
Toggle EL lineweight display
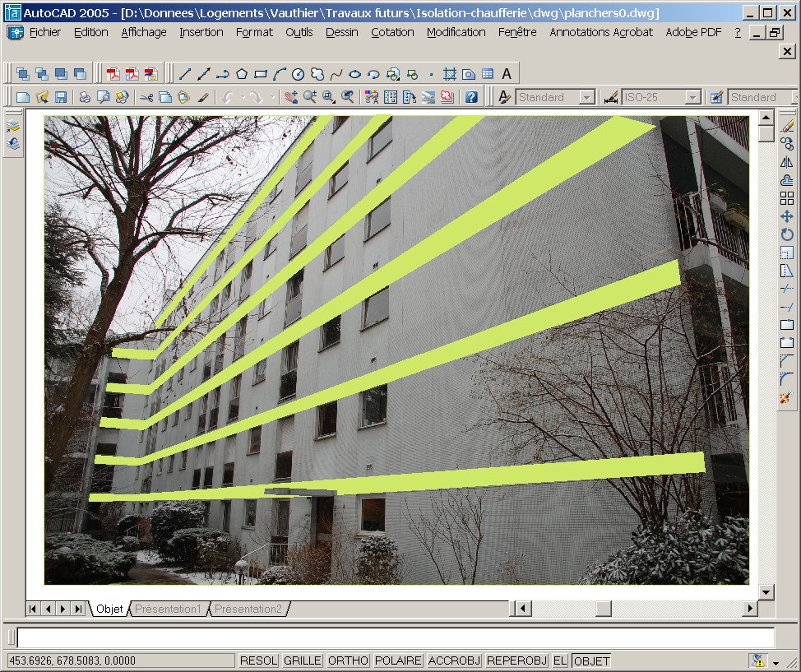tap(560, 660)
